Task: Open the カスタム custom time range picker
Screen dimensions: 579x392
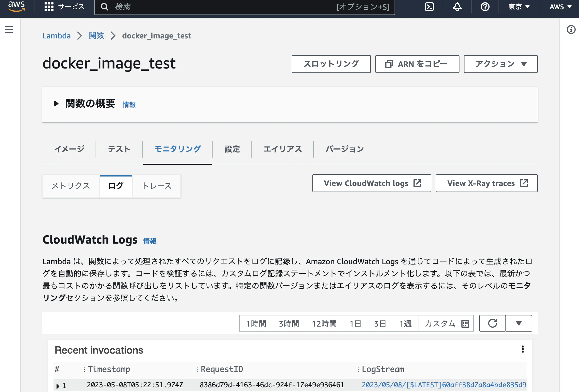Action: click(446, 324)
